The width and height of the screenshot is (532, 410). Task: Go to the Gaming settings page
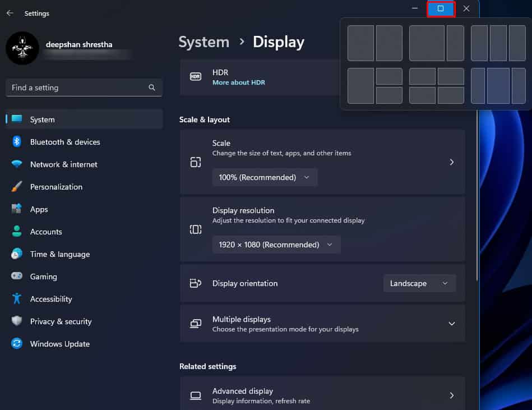coord(84,276)
